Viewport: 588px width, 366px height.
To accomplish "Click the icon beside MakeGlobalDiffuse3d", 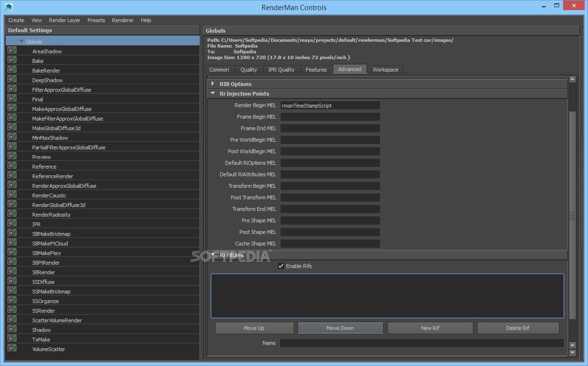I will [x=12, y=127].
